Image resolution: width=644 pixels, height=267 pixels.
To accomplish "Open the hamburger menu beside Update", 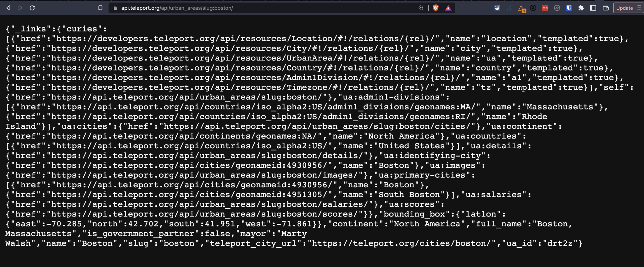I will pos(639,8).
